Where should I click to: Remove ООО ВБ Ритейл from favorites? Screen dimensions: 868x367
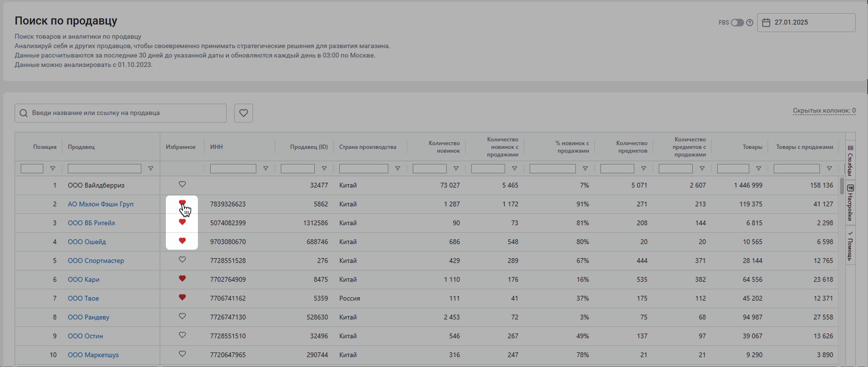[x=182, y=222]
